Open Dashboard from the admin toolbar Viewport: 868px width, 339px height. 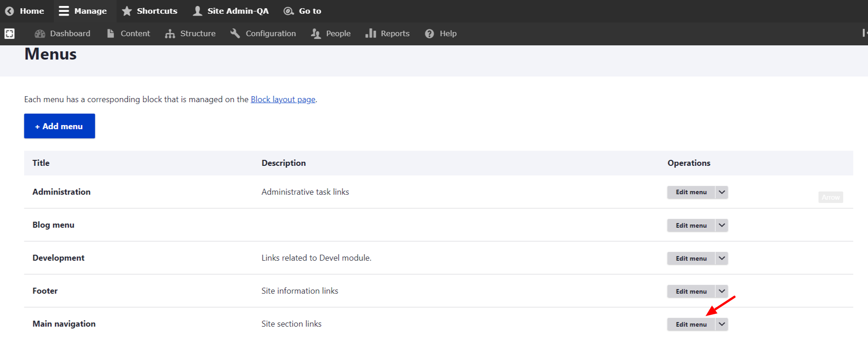63,33
